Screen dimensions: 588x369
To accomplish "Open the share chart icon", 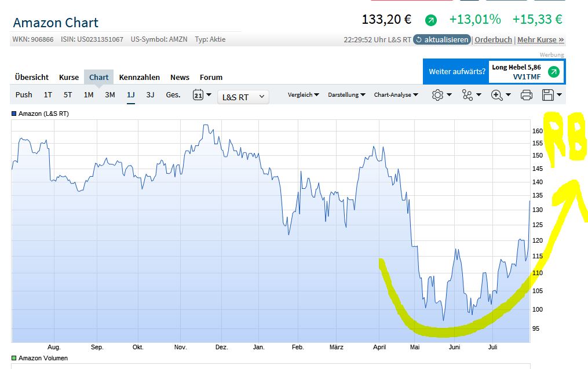I will [468, 95].
